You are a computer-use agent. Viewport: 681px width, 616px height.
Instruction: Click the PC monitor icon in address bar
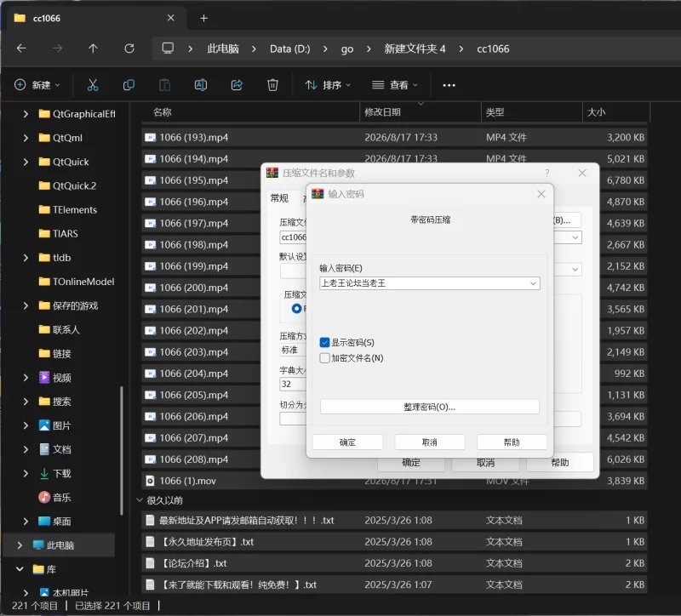168,48
